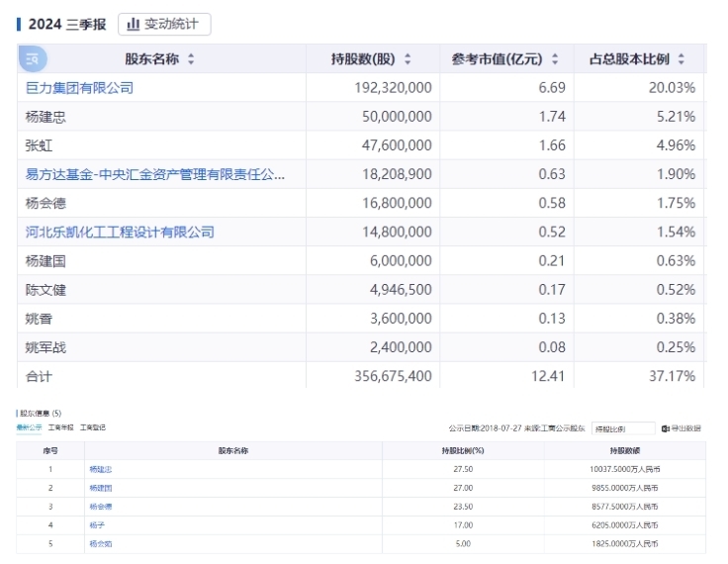This screenshot has width=728, height=564.
Task: Click the 合计 total row label
Action: pos(39,376)
